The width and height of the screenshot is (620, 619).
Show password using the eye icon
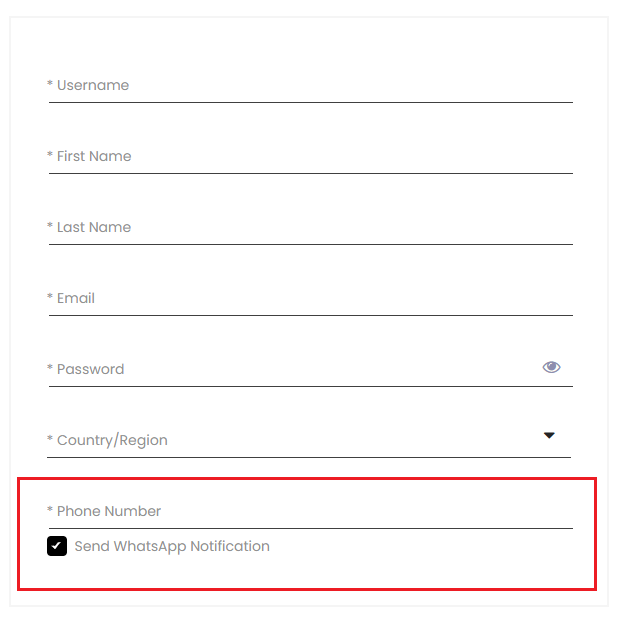click(551, 367)
